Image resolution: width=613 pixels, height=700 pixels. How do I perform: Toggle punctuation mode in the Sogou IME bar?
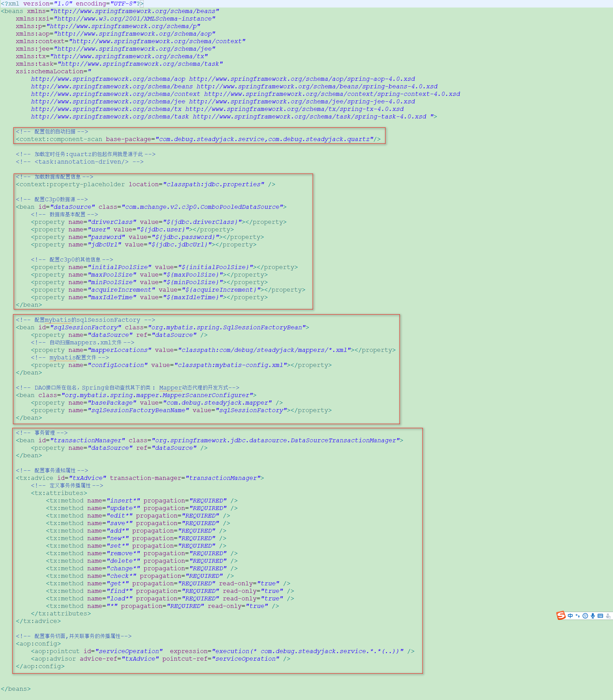(578, 616)
